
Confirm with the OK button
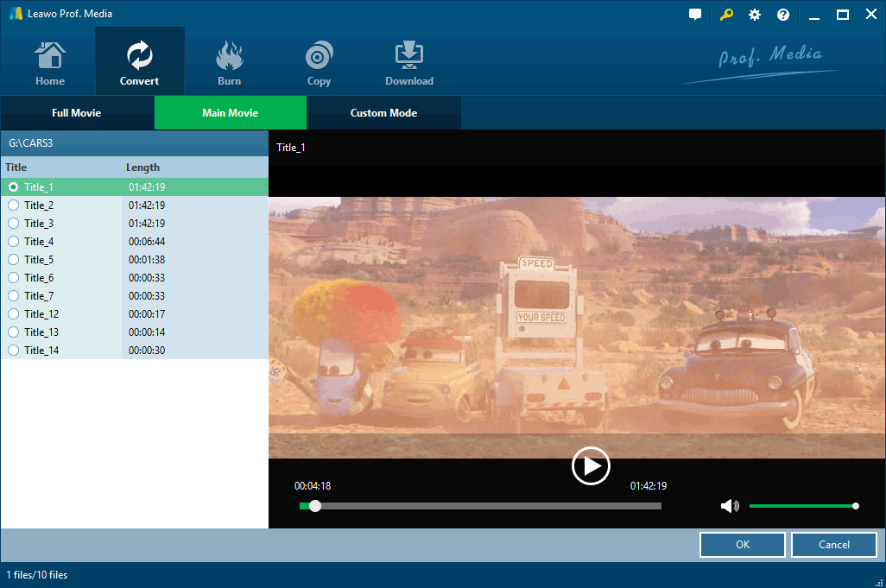tap(743, 545)
